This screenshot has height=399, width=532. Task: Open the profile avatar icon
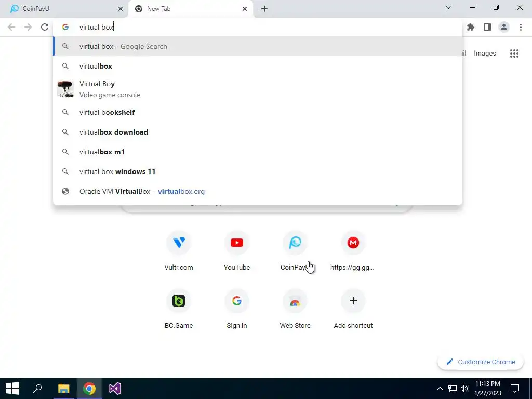(x=504, y=27)
